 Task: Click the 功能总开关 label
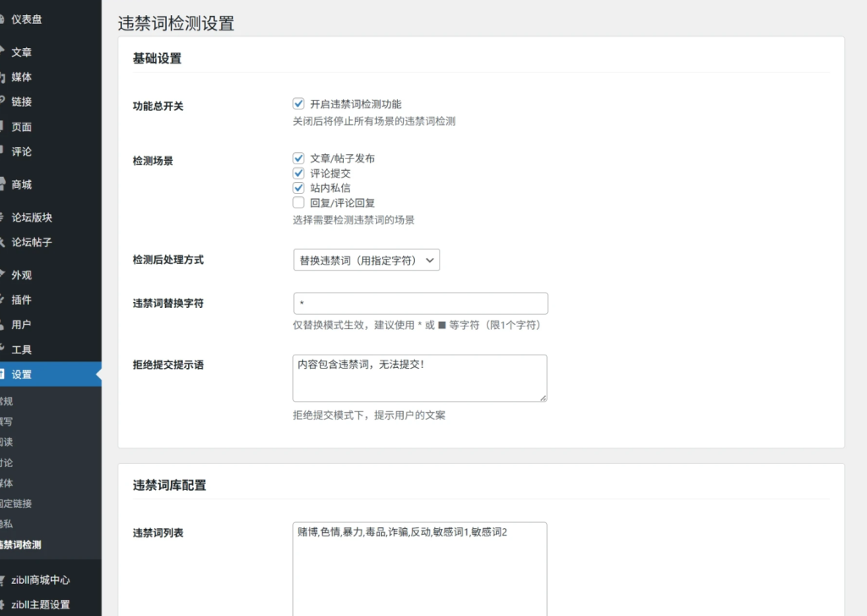coord(158,106)
